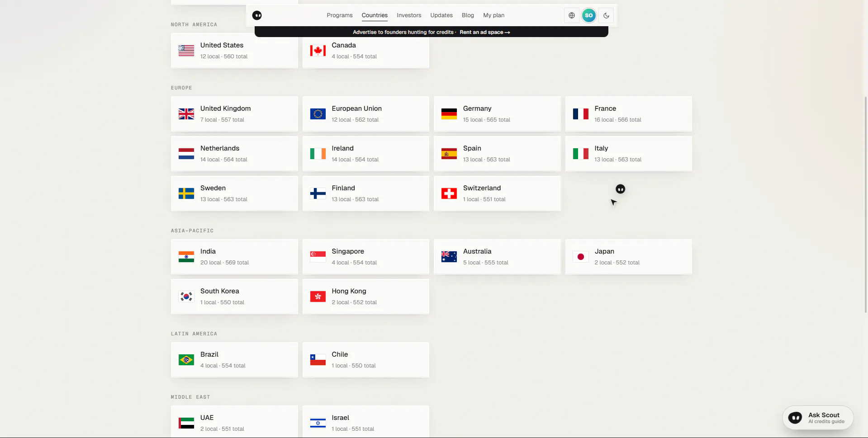The height and width of the screenshot is (438, 868).
Task: Click the Canada flag icon
Action: click(x=318, y=51)
